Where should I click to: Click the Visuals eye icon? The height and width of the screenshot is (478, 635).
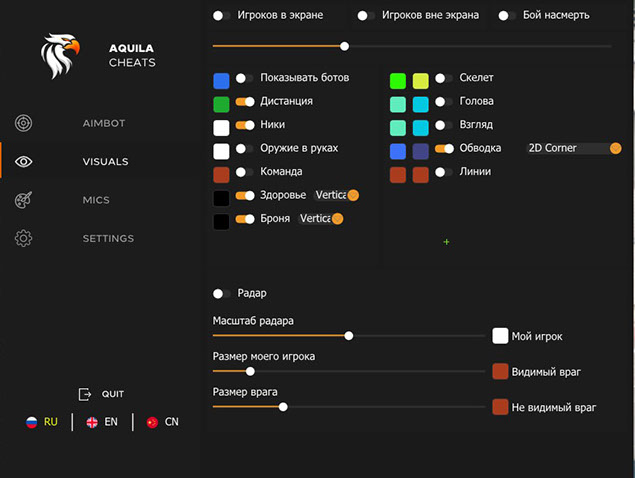[x=24, y=162]
